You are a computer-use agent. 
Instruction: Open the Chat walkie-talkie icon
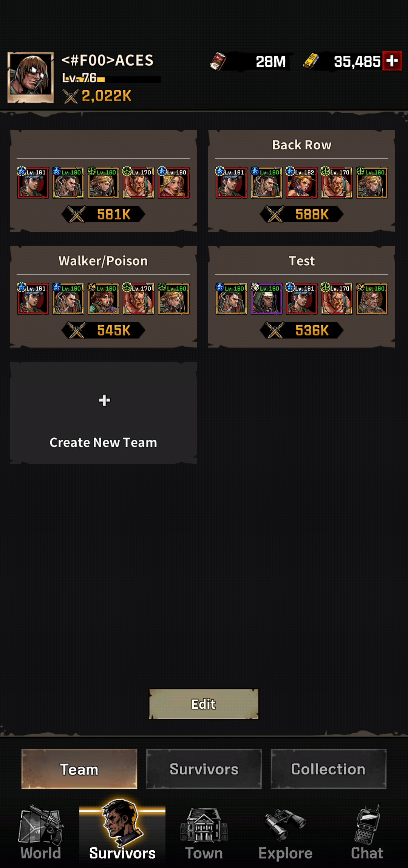(x=367, y=825)
